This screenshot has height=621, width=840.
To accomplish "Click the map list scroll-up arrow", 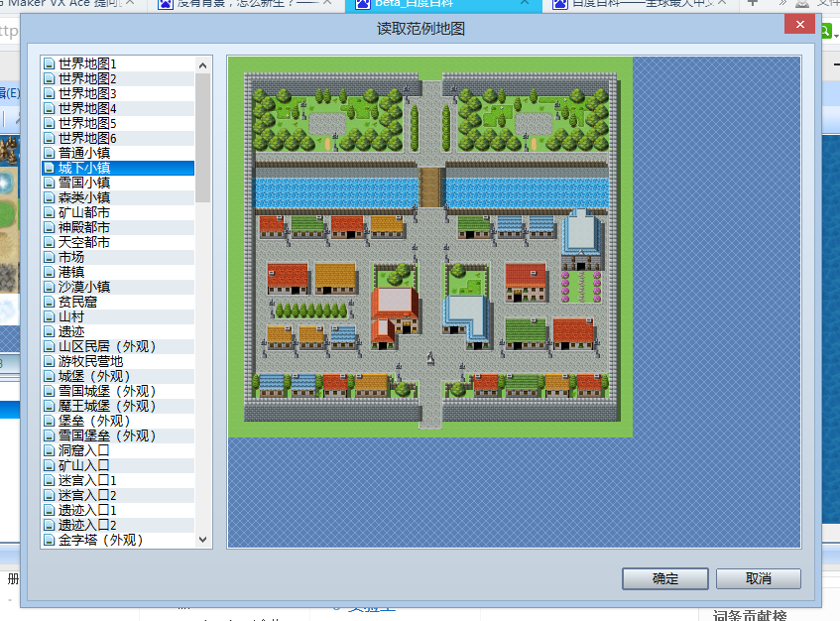I will coord(202,65).
